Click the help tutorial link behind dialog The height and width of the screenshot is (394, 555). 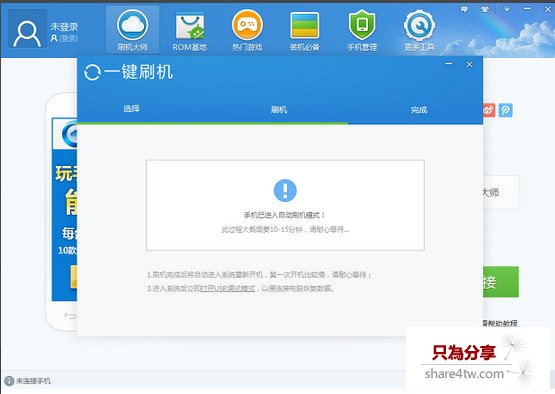500,323
